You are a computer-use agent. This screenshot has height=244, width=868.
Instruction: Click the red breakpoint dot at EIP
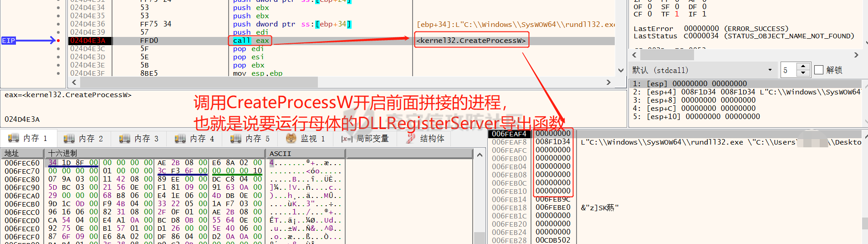[58, 41]
